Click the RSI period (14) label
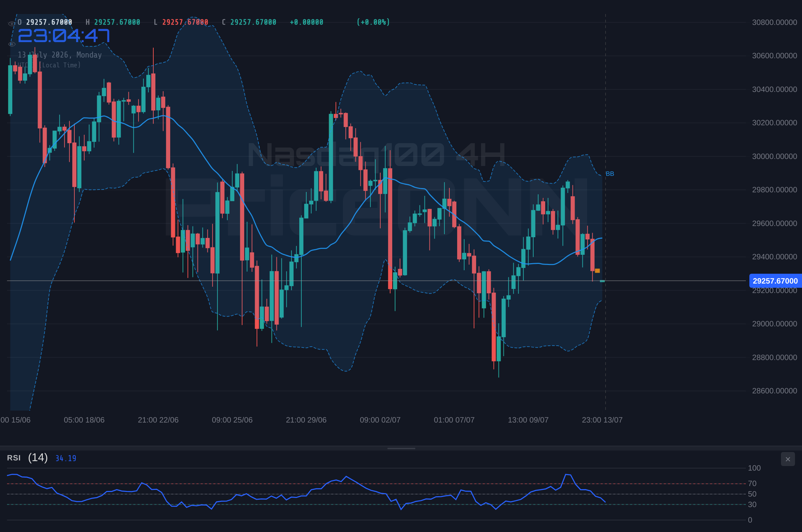 pyautogui.click(x=38, y=458)
